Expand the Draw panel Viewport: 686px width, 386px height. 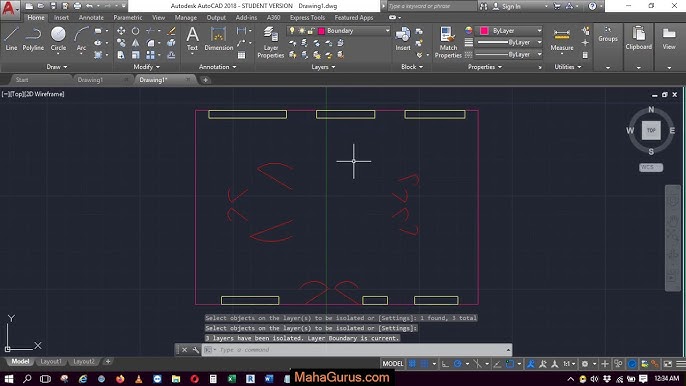click(57, 67)
